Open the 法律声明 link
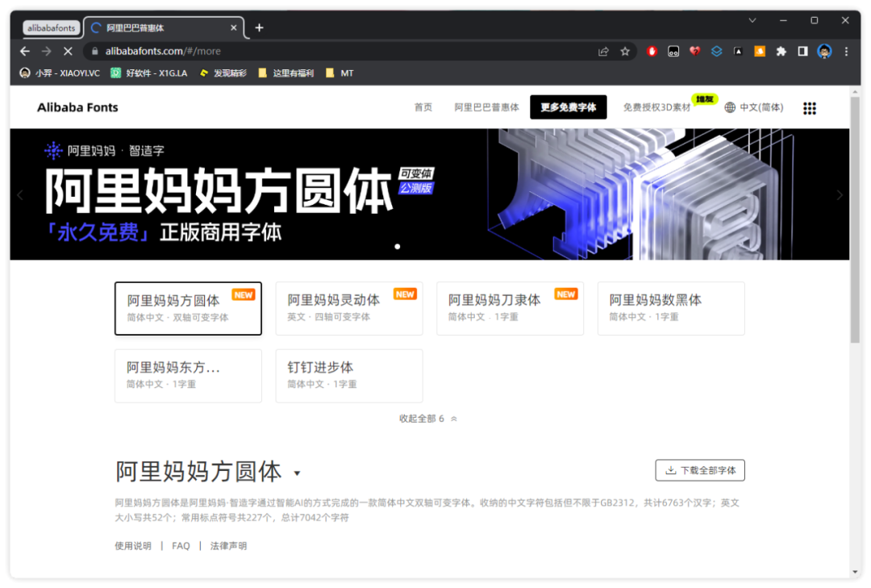Image resolution: width=871 pixels, height=588 pixels. (228, 546)
